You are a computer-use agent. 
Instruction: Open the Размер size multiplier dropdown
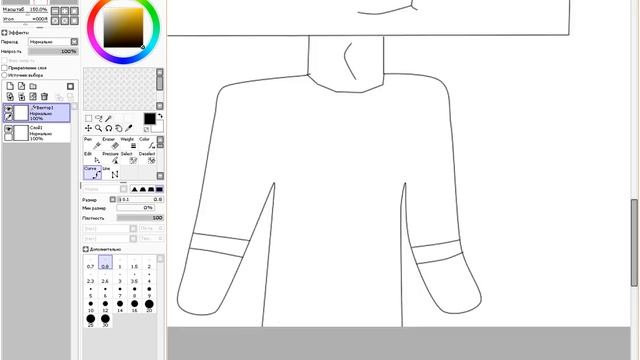pos(113,199)
